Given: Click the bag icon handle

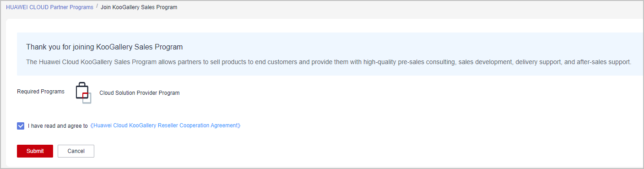Looking at the screenshot, I should coord(81,84).
